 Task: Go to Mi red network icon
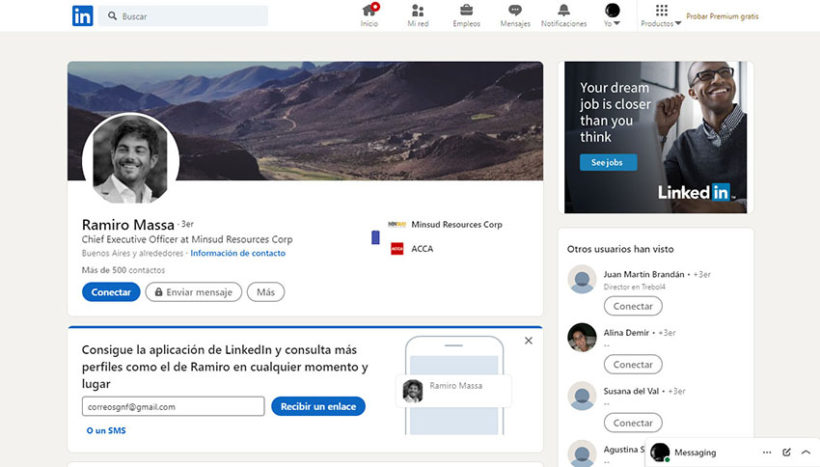tap(417, 11)
